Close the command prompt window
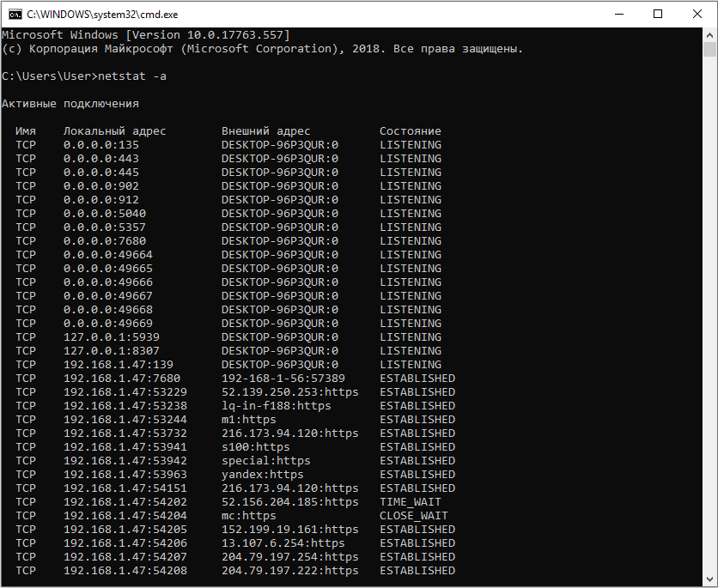Screen dimensions: 718x588 coord(697,14)
